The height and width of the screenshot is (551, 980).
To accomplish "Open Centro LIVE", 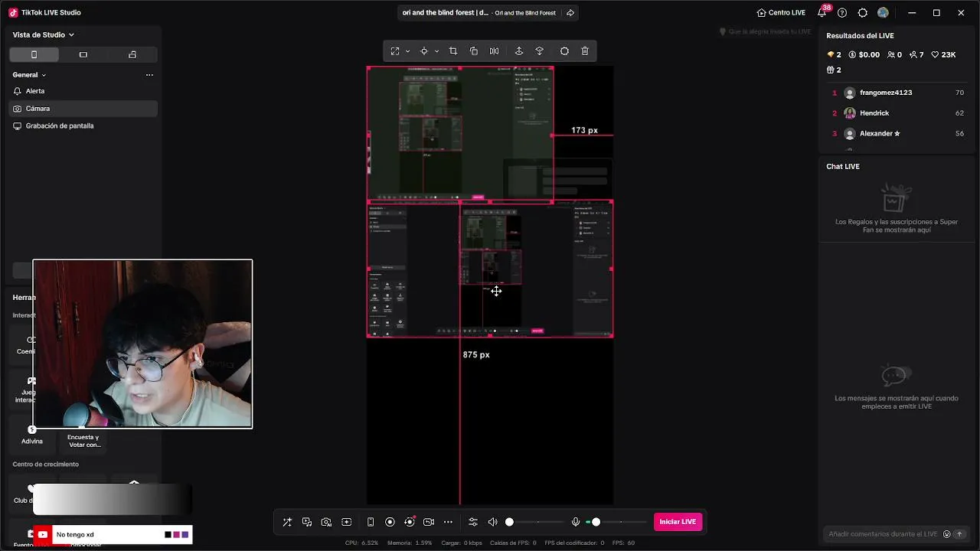I will tap(781, 13).
